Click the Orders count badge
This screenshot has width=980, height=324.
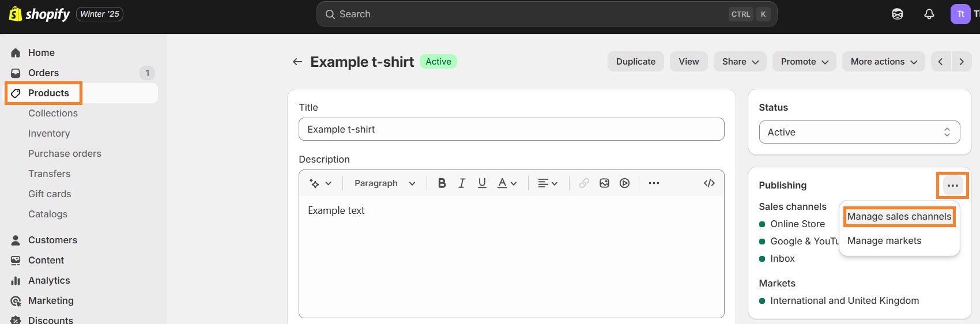(148, 73)
